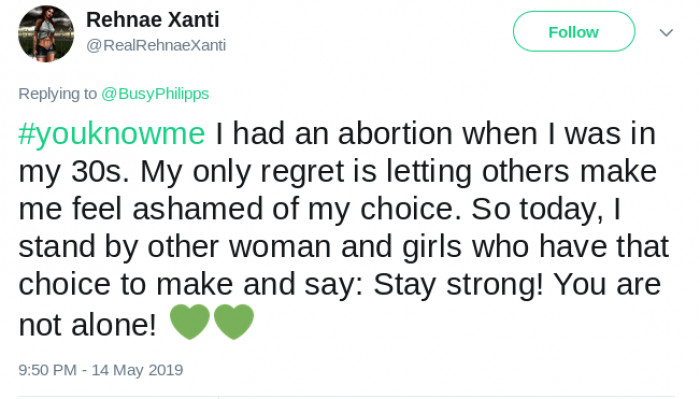Click the first green heart emoji
700x399 pixels.
[190, 321]
